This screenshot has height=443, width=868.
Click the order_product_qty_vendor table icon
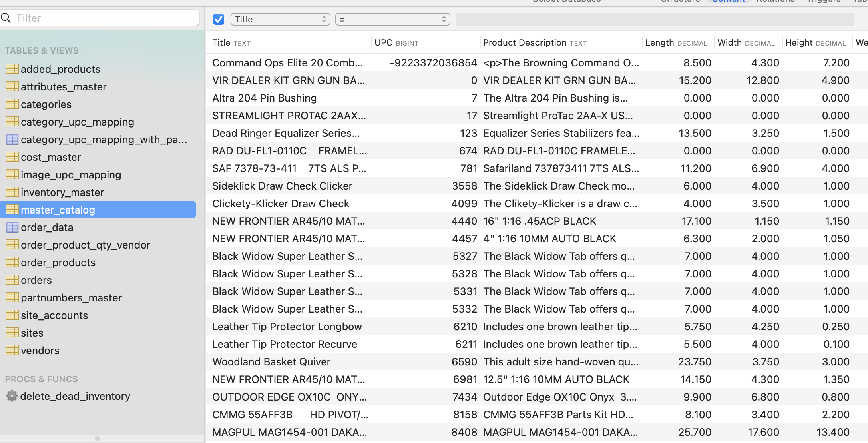point(12,245)
